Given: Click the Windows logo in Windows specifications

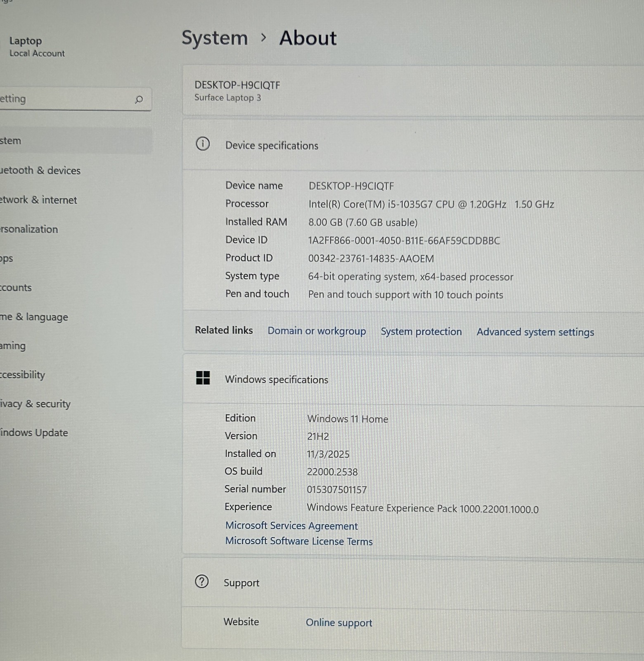Looking at the screenshot, I should tap(203, 378).
